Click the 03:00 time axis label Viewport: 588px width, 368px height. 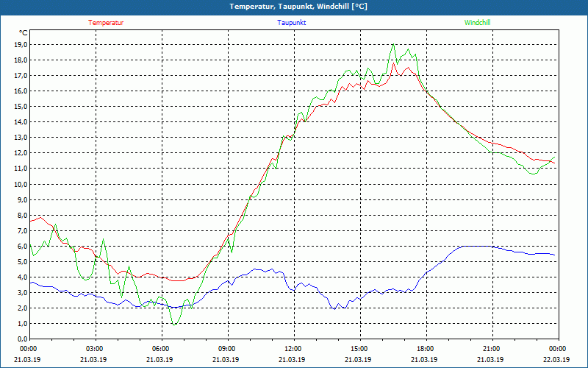point(96,349)
